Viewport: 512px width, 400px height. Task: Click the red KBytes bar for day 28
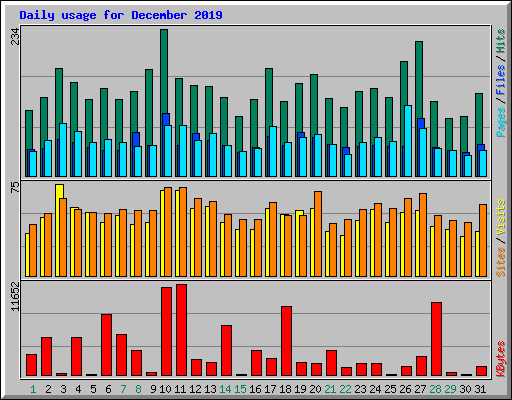click(436, 339)
